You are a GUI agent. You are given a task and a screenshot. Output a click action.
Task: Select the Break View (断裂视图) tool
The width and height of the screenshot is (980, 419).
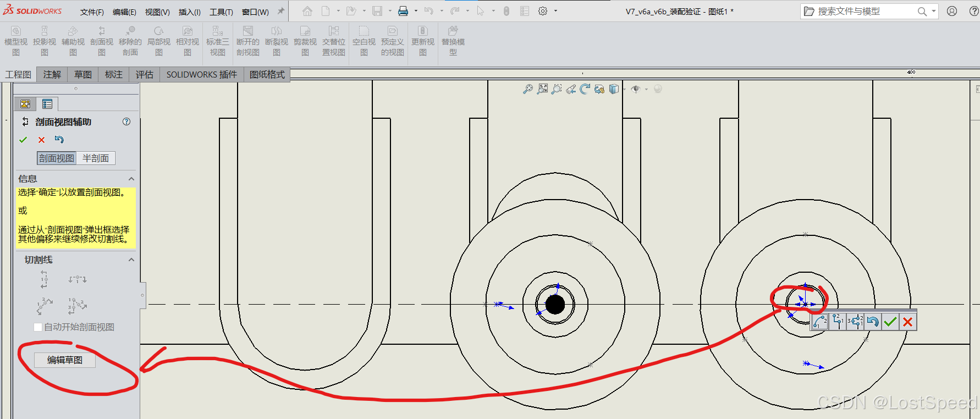277,41
